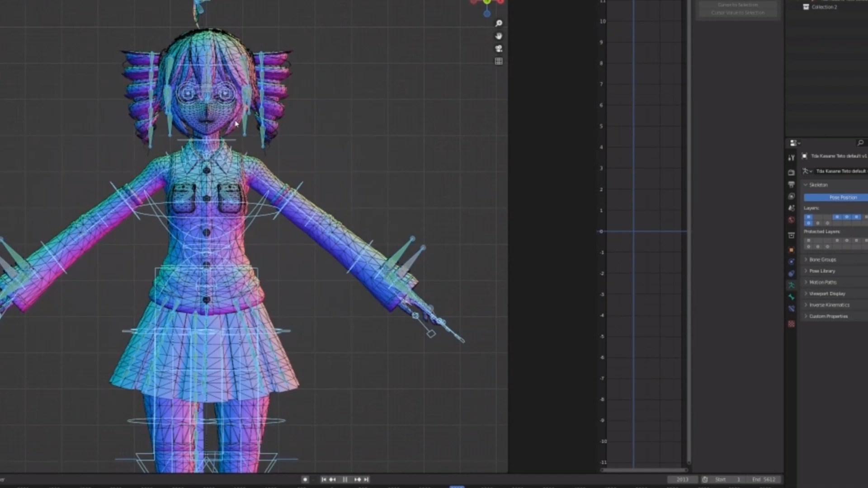Expand the Inverse Kinematics panel

[x=806, y=305]
